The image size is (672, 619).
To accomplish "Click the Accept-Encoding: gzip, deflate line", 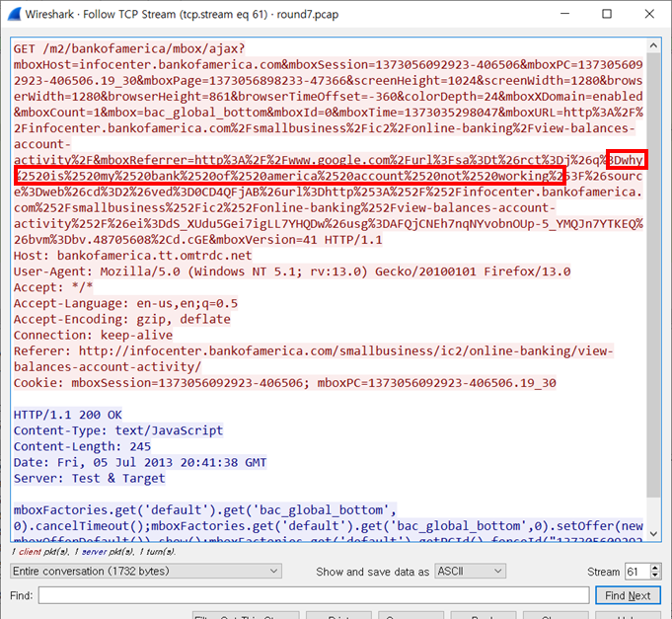I will click(122, 319).
